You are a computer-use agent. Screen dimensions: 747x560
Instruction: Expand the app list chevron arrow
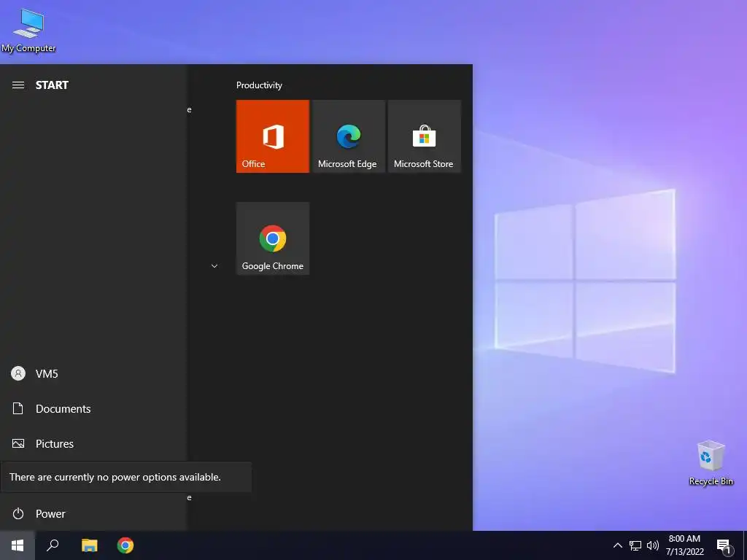tap(214, 265)
